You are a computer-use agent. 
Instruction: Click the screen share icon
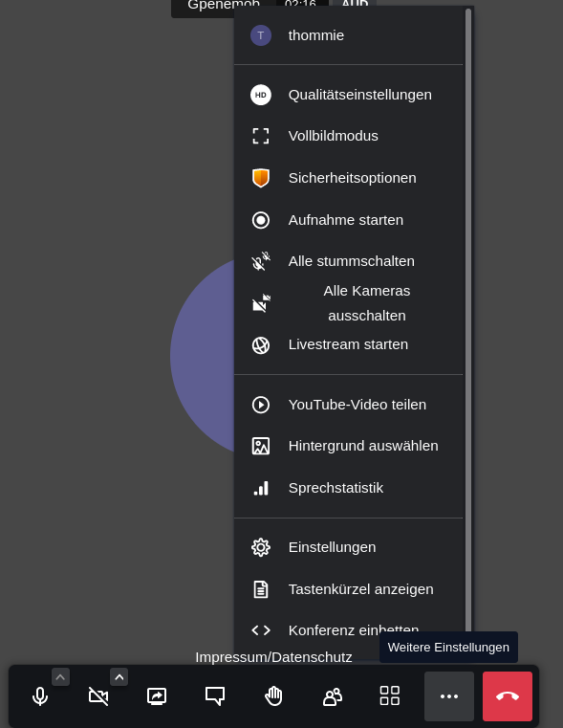coord(157,696)
